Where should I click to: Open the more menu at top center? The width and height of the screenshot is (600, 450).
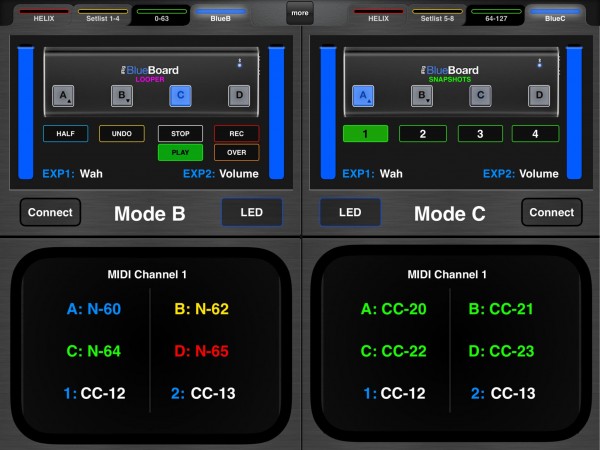coord(300,13)
